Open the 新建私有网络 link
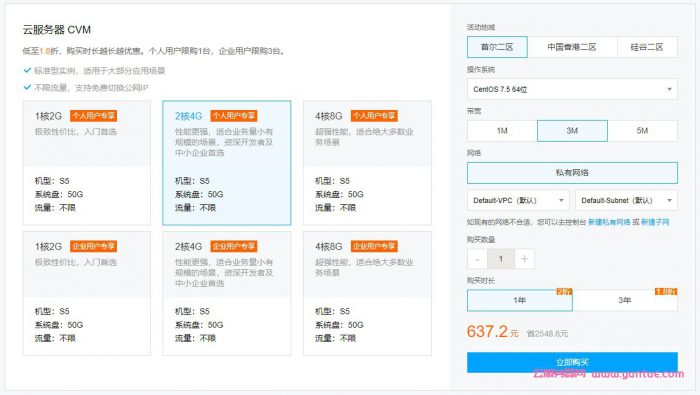 609,222
